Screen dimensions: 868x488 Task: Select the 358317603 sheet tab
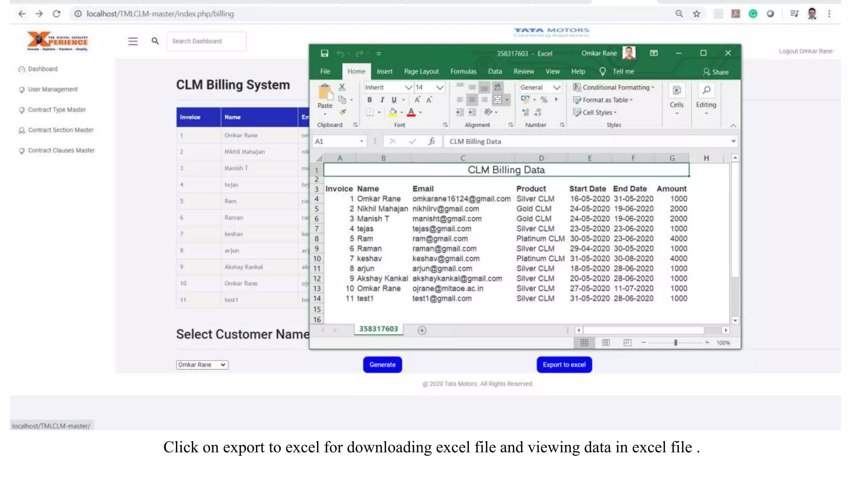point(378,329)
